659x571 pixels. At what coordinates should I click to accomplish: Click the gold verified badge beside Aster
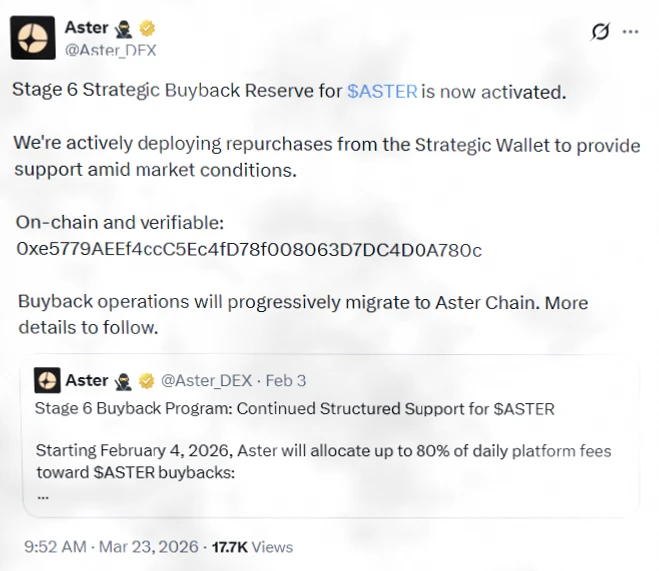(148, 27)
